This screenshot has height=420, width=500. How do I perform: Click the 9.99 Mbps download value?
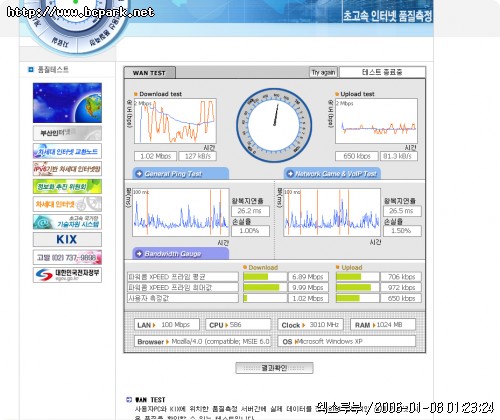click(x=308, y=287)
